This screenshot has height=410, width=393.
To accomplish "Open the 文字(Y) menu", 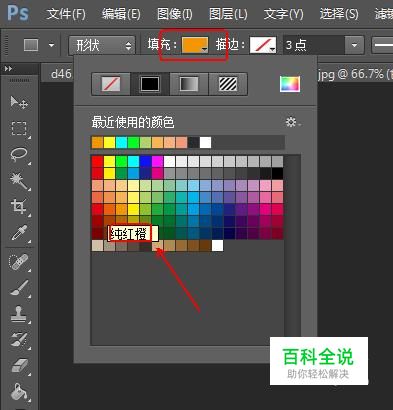I will pyautogui.click(x=283, y=14).
